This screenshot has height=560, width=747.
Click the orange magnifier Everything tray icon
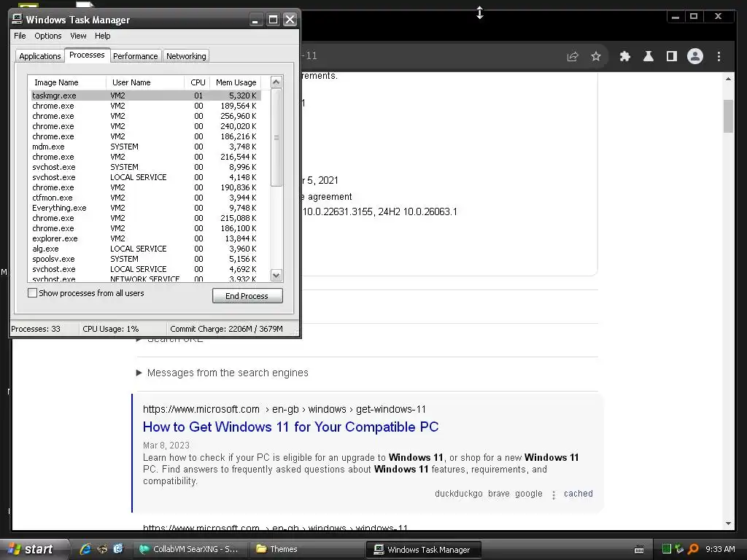(x=693, y=549)
